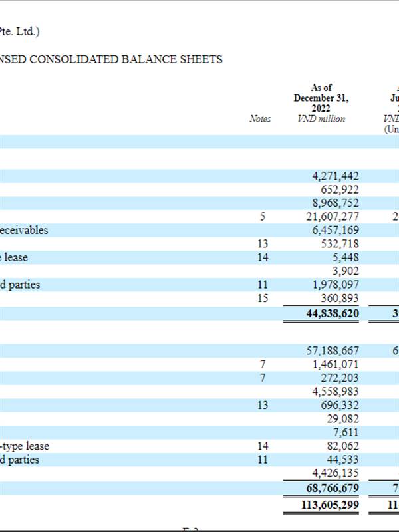Viewport: 399px width, 532px height.
Task: Select the "Notes" column header
Action: (x=259, y=118)
